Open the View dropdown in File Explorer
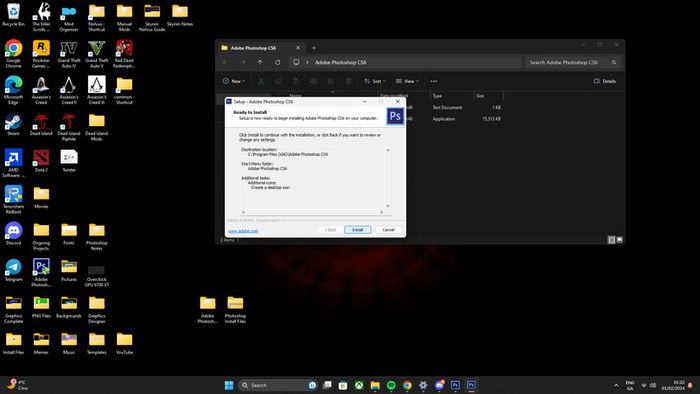 (x=407, y=81)
